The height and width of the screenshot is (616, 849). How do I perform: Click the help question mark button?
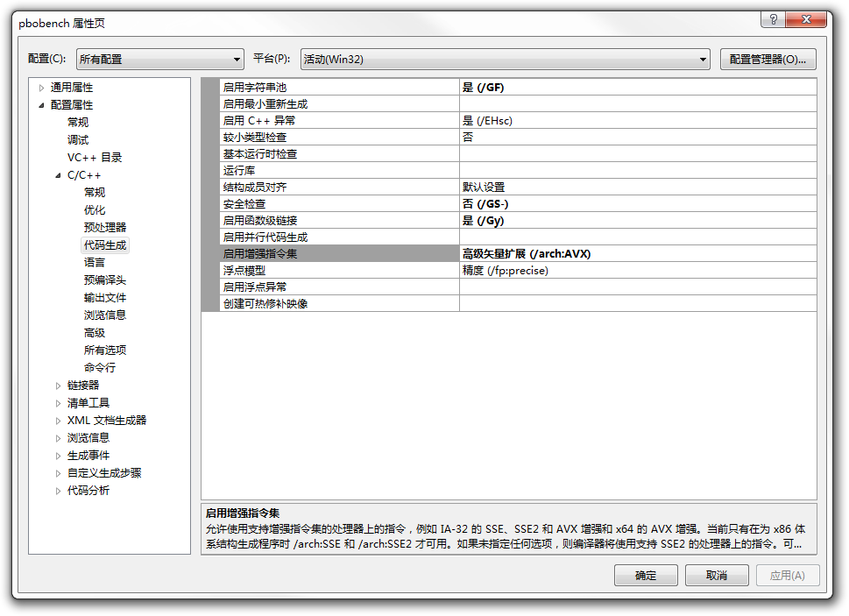[x=773, y=19]
